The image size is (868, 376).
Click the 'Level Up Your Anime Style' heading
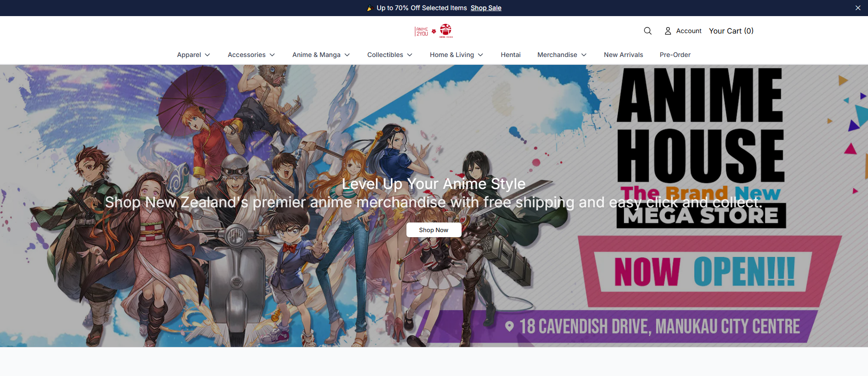pos(434,184)
